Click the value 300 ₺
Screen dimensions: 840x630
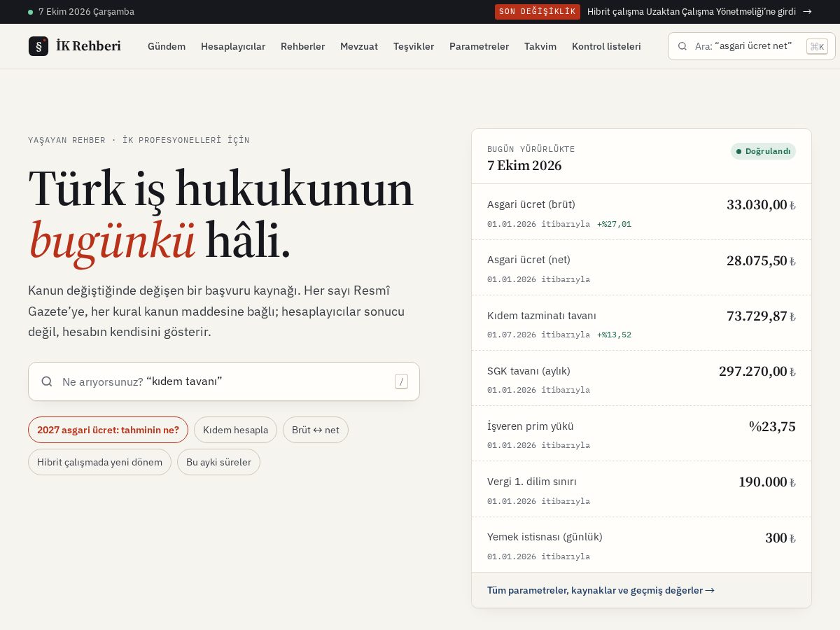point(780,538)
